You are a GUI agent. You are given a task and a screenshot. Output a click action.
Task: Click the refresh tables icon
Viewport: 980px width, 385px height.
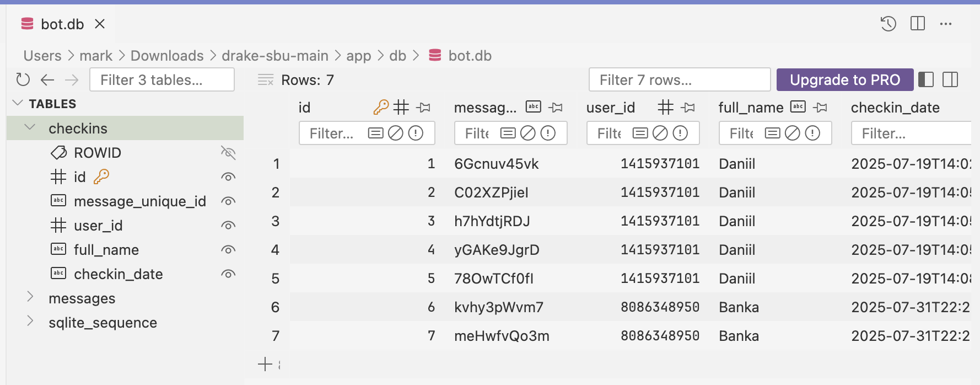tap(23, 80)
